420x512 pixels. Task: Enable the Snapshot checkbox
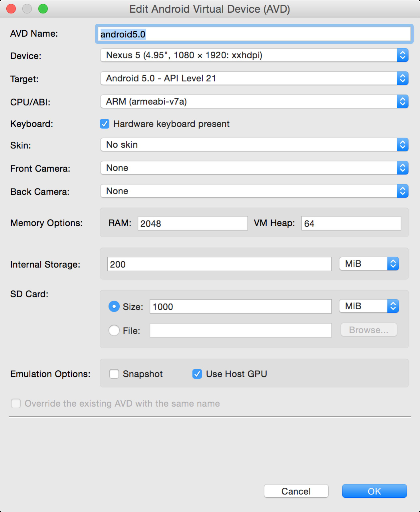click(x=114, y=374)
